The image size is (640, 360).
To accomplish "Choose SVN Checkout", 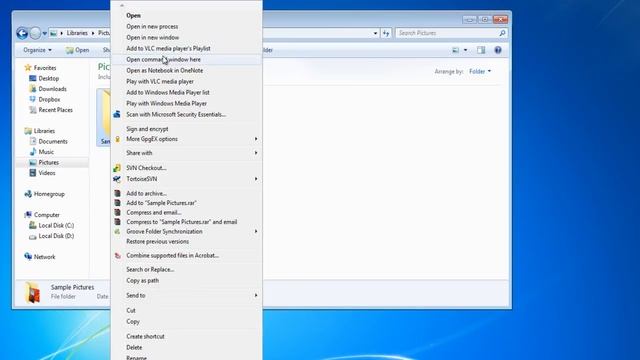I will coord(187,168).
